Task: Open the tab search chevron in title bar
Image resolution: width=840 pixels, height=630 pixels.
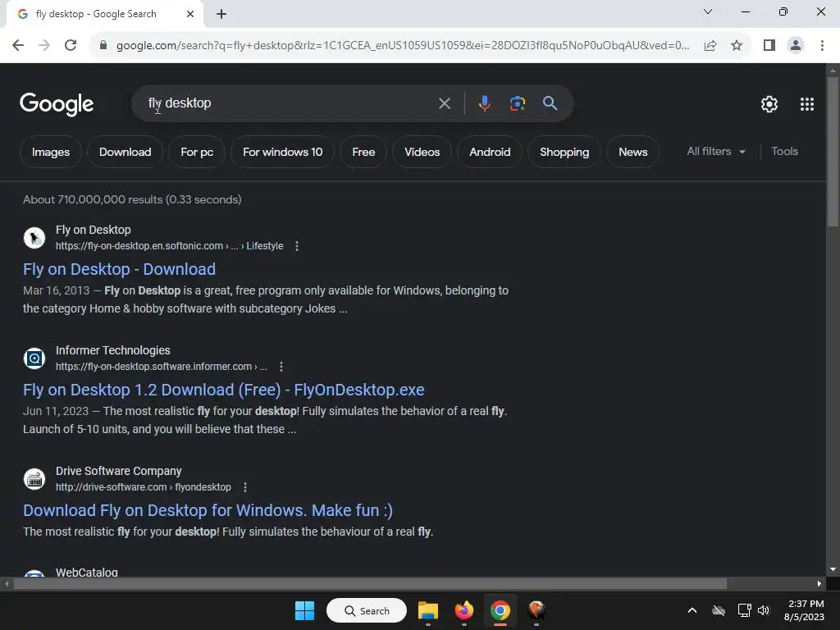Action: (x=708, y=11)
